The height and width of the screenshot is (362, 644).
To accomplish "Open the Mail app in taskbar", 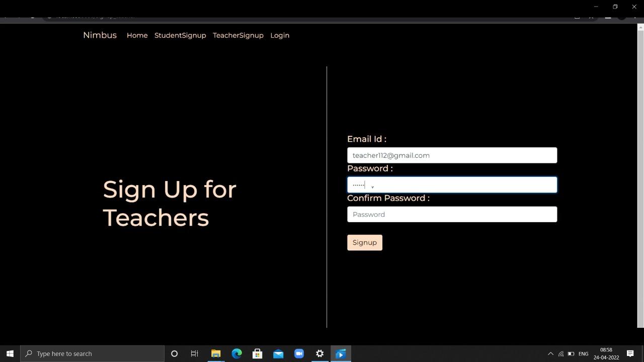I will [x=278, y=353].
